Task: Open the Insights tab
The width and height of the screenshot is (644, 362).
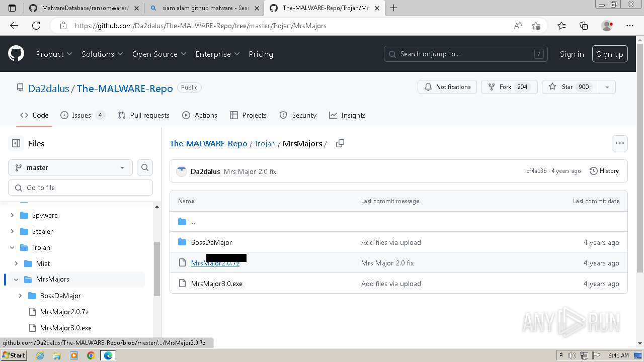Action: pos(347,115)
